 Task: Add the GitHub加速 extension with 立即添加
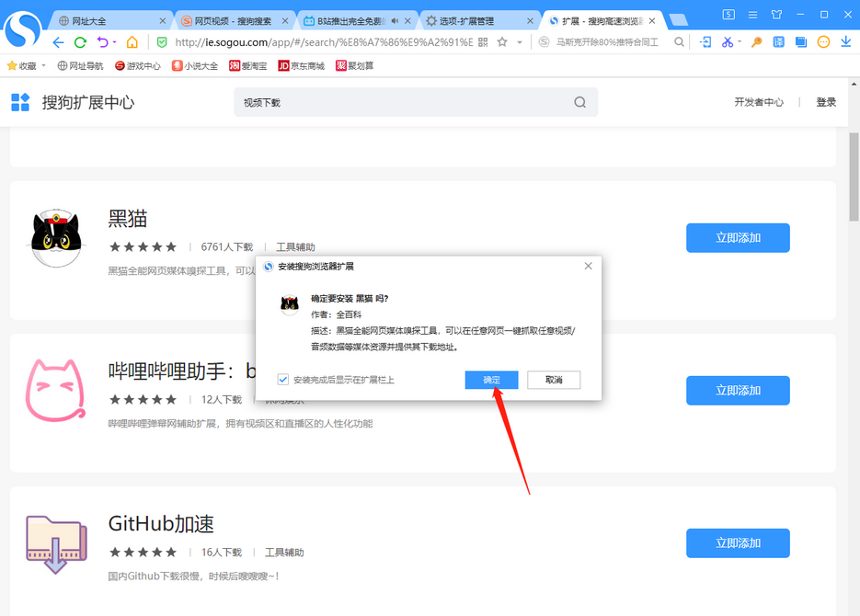738,543
